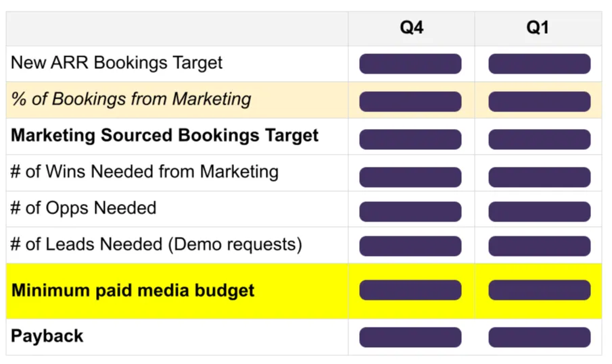Viewport: 612px width, 364px height.
Task: Select Q1 value for # of Opps Needed
Action: point(540,211)
